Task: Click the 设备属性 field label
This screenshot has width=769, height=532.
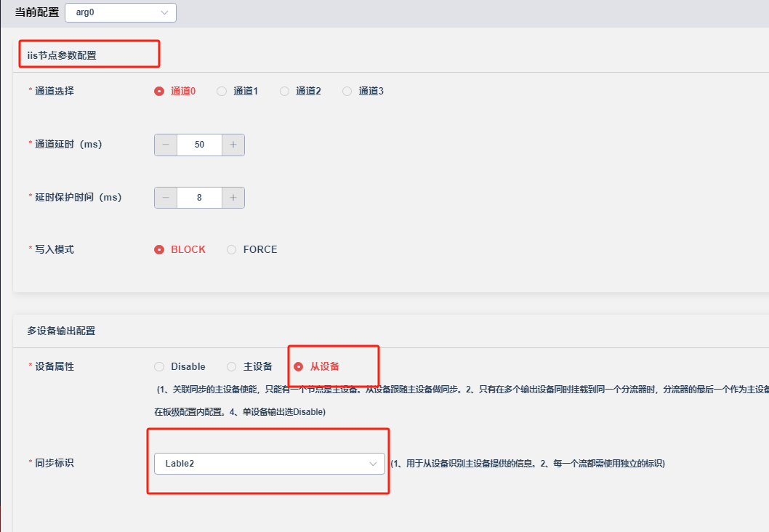Action: pos(55,367)
